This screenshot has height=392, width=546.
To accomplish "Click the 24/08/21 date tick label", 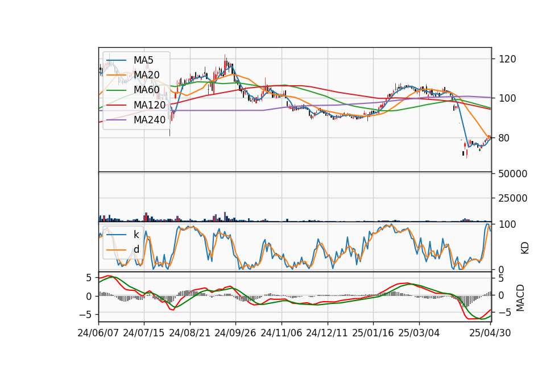I will pos(190,333).
